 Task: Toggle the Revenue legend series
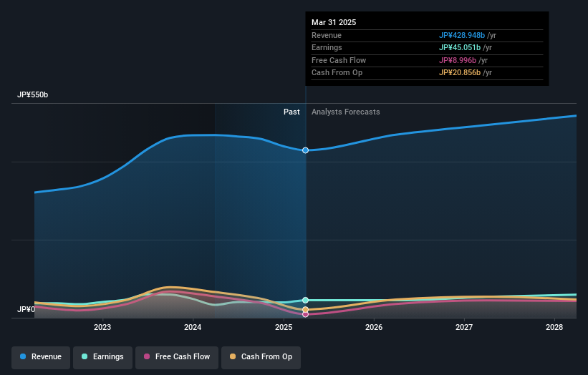pyautogui.click(x=41, y=357)
